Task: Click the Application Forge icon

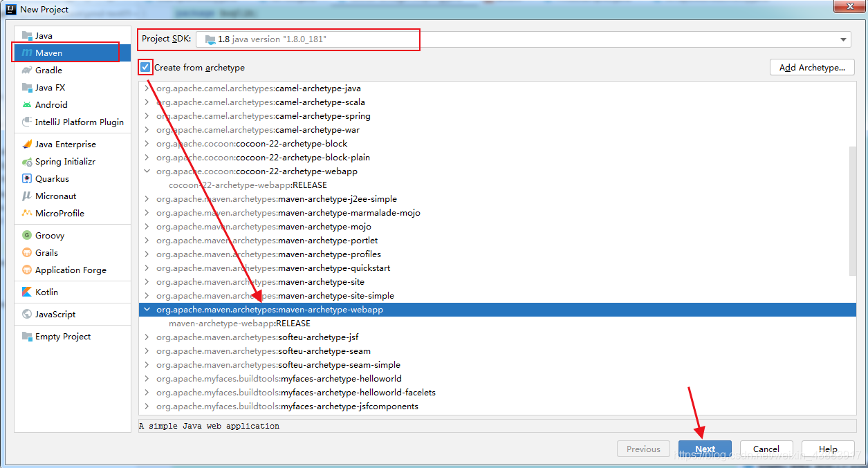Action: [x=27, y=270]
